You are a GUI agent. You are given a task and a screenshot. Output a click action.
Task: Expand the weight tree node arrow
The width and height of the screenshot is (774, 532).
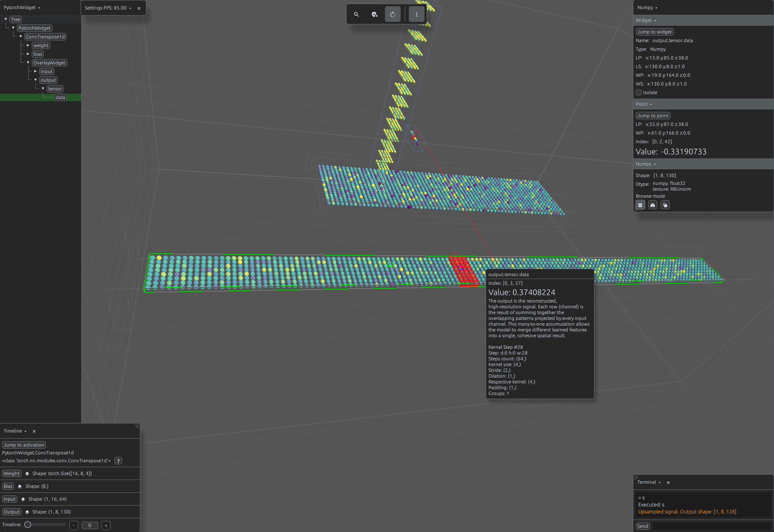[28, 45]
